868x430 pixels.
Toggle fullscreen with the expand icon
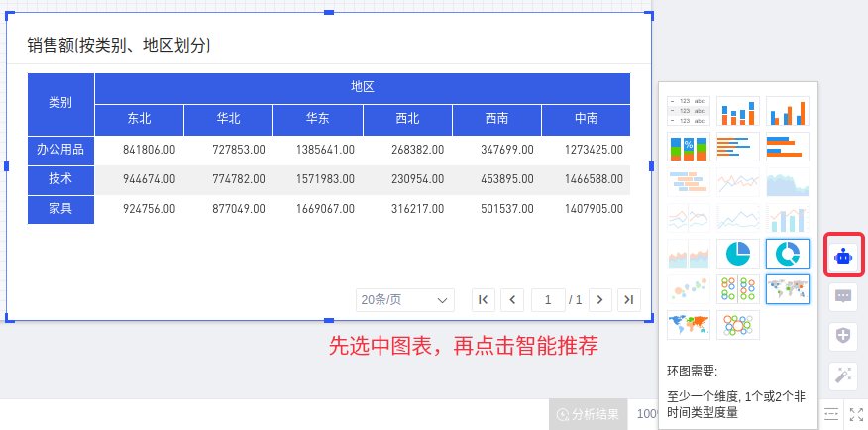click(856, 414)
